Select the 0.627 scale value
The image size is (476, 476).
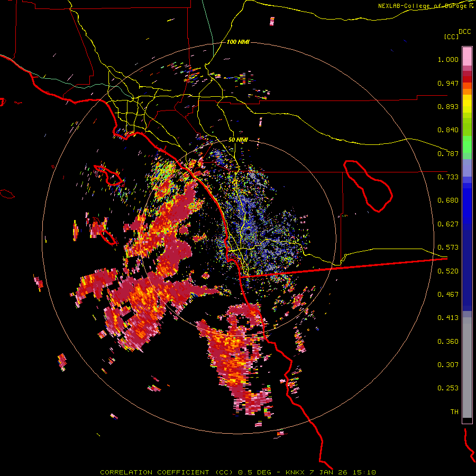click(448, 224)
